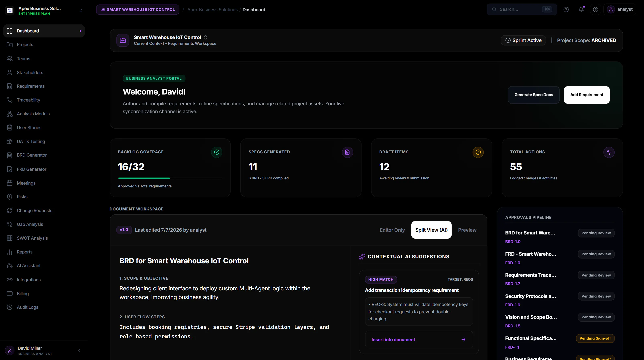Click the Projects folder icon
Image resolution: width=644 pixels, height=360 pixels.
pos(9,45)
